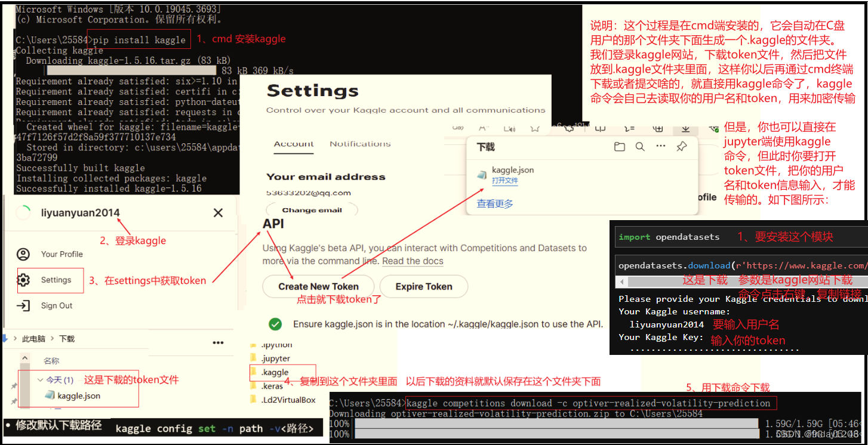868x445 pixels.
Task: Click the .Ld2VirtualBox folder icon
Action: (254, 400)
